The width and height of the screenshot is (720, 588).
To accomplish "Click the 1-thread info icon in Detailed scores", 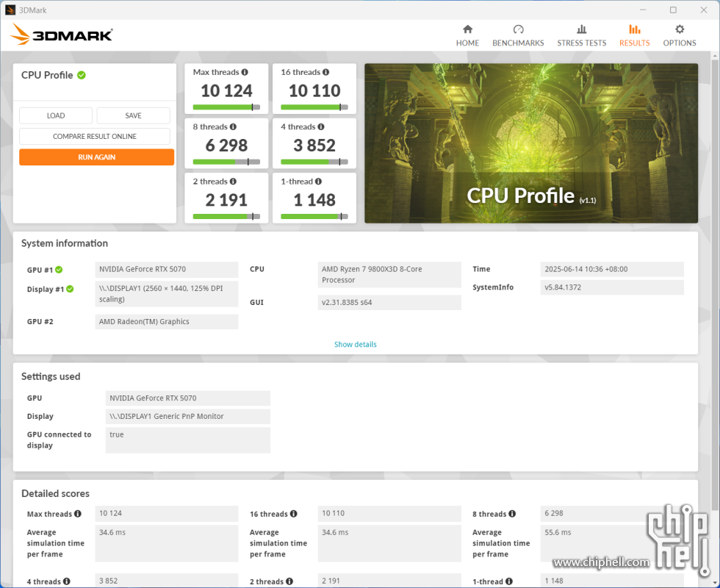I will tap(508, 581).
